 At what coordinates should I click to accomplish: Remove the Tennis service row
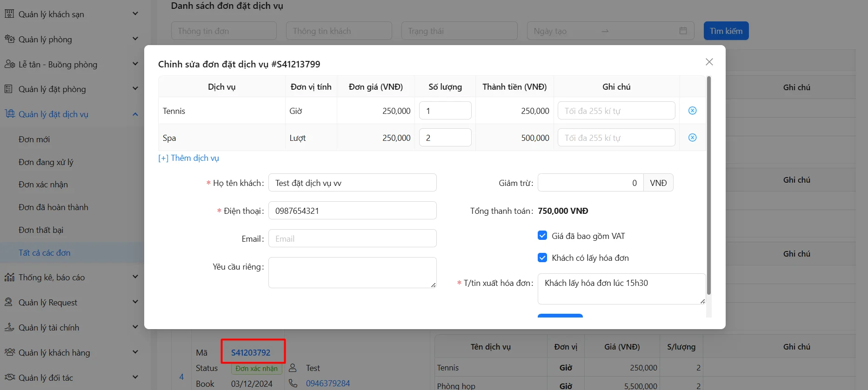[x=692, y=111]
